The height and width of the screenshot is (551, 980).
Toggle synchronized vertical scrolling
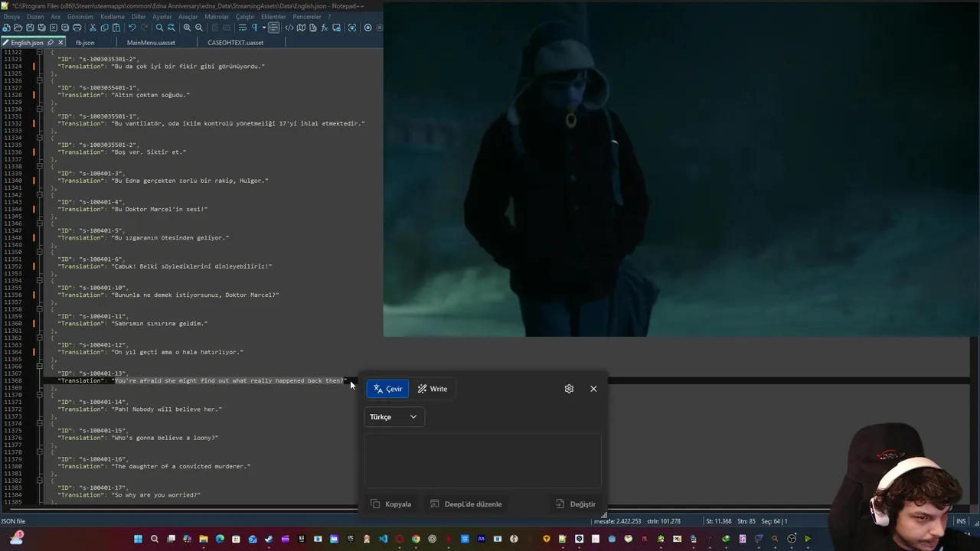(x=214, y=28)
